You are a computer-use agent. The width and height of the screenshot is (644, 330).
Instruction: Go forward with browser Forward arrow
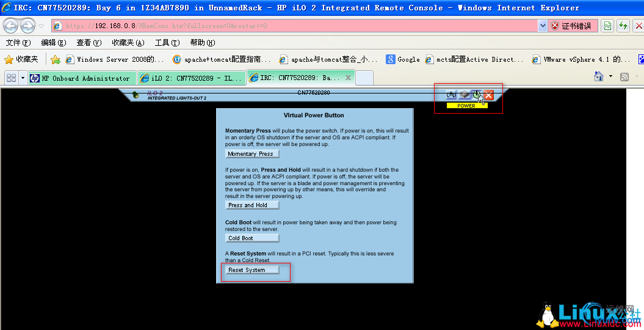click(x=27, y=26)
